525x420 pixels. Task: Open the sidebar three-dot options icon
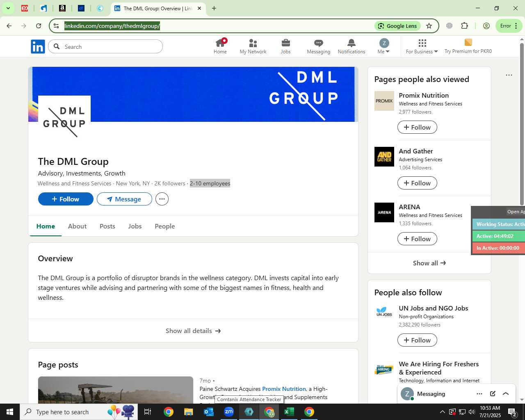tap(509, 75)
